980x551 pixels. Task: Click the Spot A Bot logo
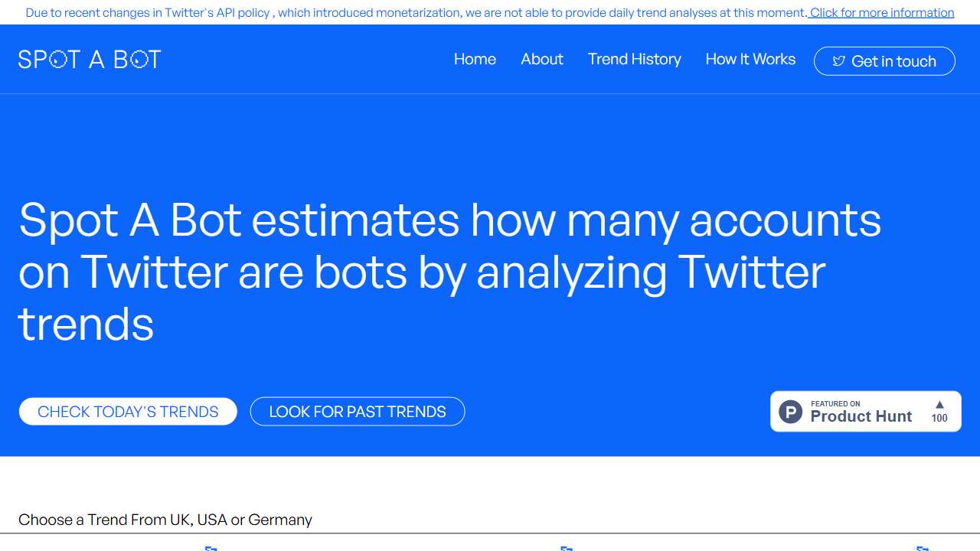[x=89, y=59]
